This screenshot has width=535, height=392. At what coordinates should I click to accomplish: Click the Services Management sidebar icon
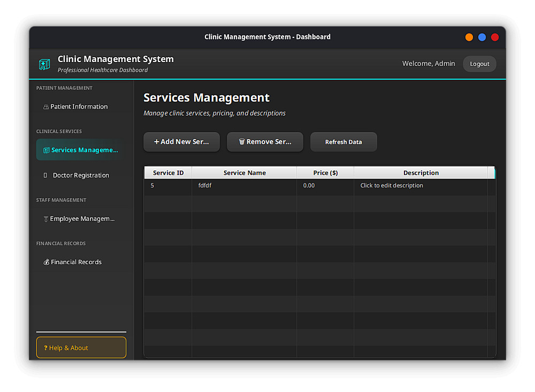click(47, 150)
